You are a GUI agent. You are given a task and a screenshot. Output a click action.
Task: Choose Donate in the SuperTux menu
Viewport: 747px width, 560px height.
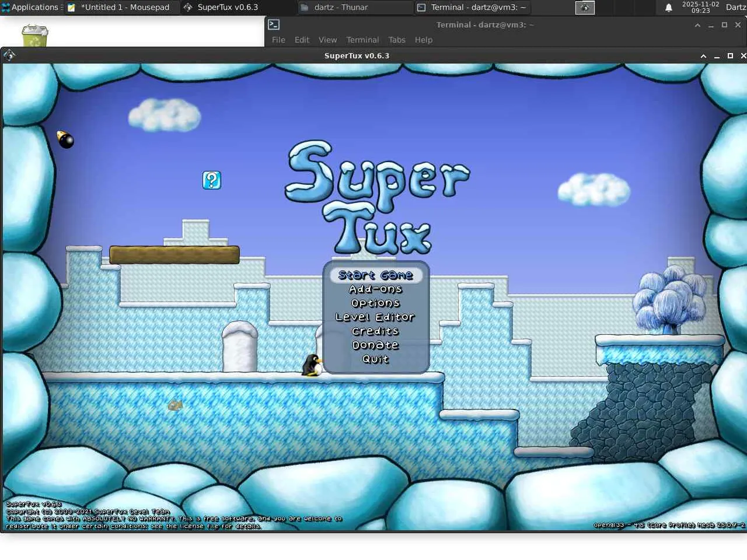click(375, 345)
